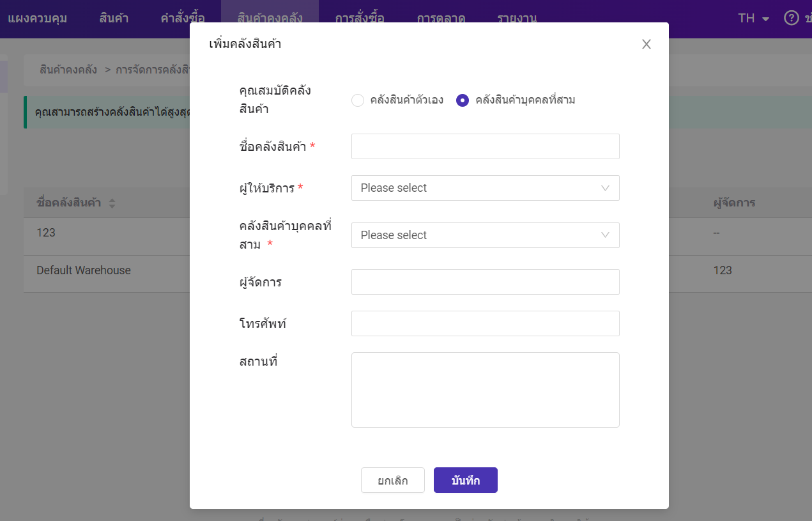Click the โทรศัพท์ input field
This screenshot has height=521, width=812.
click(485, 323)
